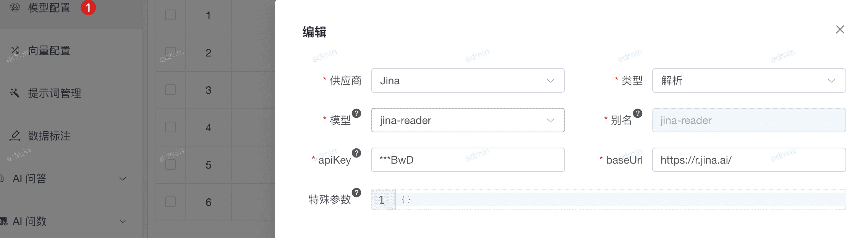This screenshot has width=868, height=238.
Task: Click the 提示词管理 magic wand icon
Action: coord(15,93)
